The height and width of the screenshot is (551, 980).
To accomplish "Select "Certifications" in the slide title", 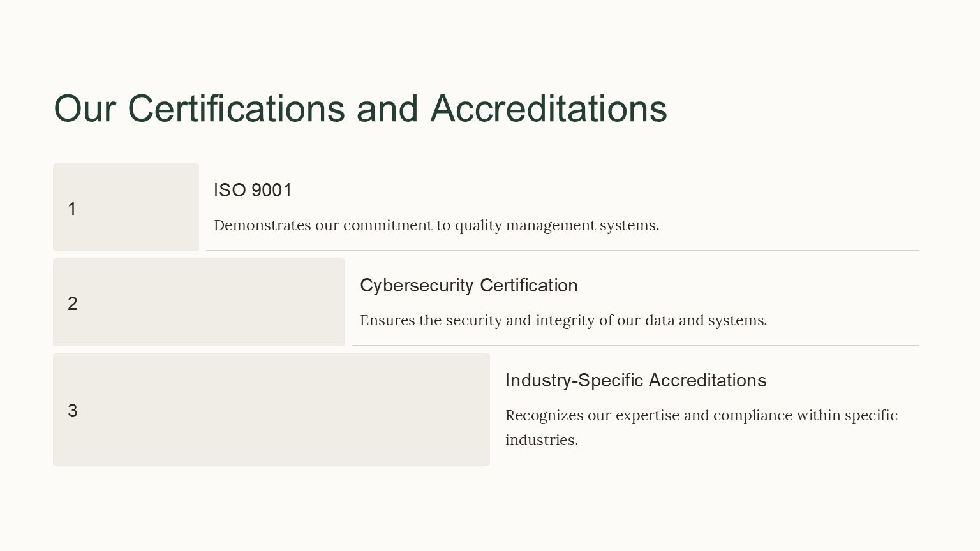I will click(235, 108).
